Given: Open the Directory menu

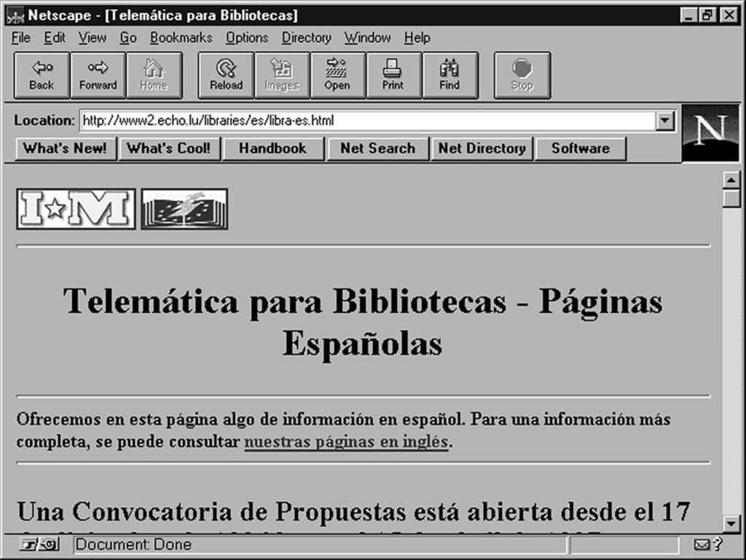Looking at the screenshot, I should [x=307, y=38].
